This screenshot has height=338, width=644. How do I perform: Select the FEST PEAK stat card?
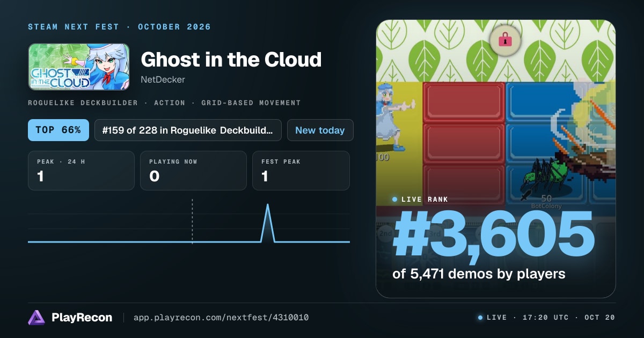[301, 171]
